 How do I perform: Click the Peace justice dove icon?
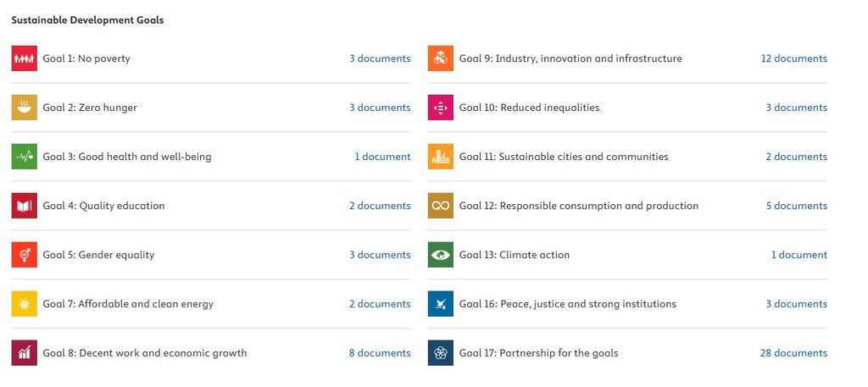441,303
